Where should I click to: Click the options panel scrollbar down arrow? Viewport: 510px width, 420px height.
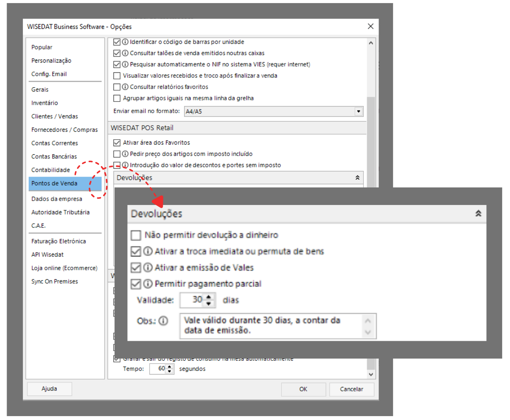pos(371,374)
